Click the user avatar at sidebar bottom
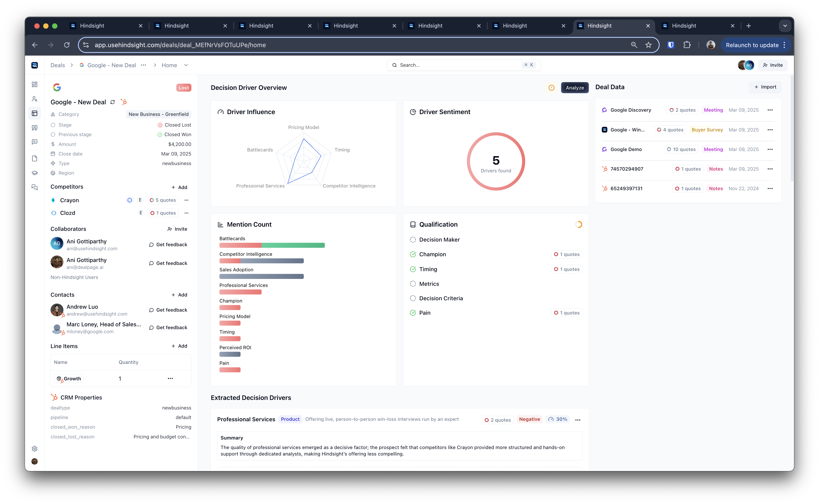Viewport: 819px width, 504px height. click(35, 461)
